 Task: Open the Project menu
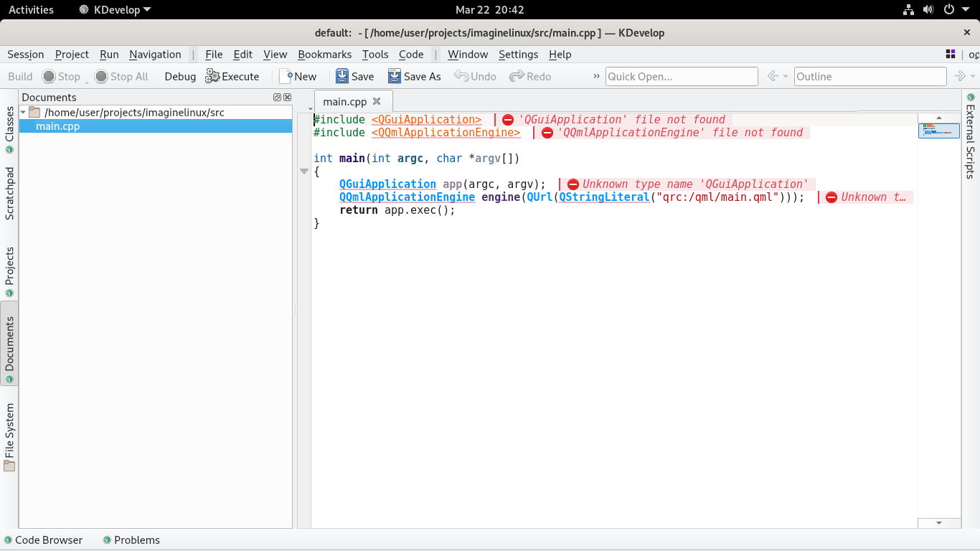[x=72, y=55]
